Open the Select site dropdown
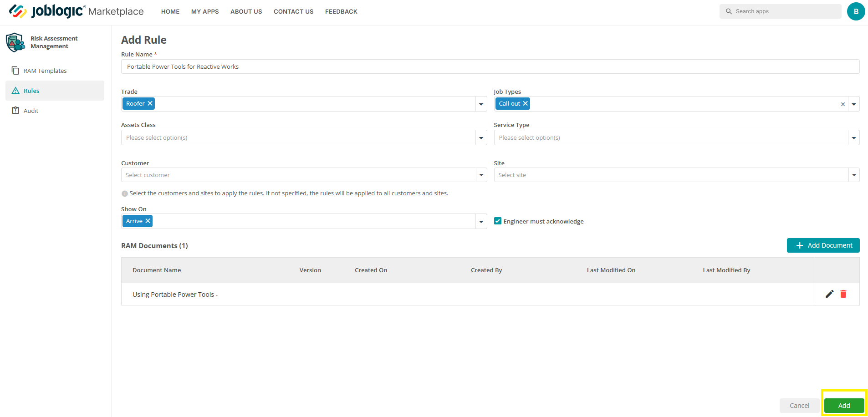The image size is (868, 417). (677, 175)
